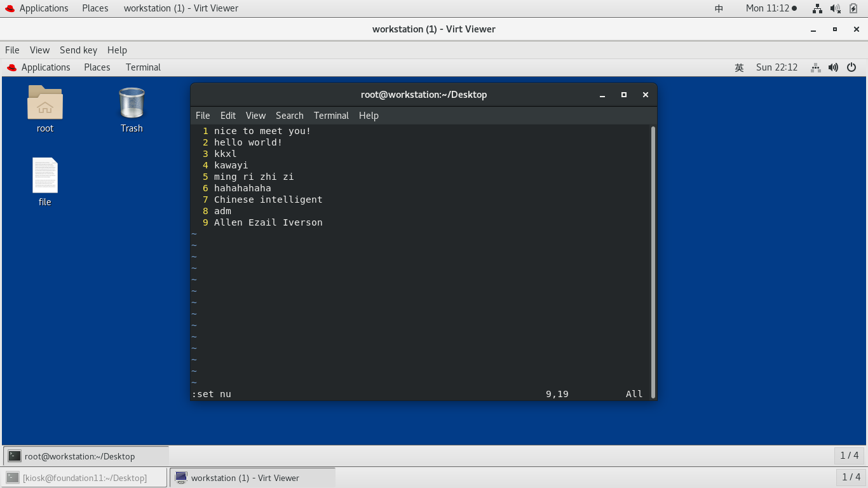The width and height of the screenshot is (868, 488).
Task: Minimize the Virt Viewer window
Action: 813,29
